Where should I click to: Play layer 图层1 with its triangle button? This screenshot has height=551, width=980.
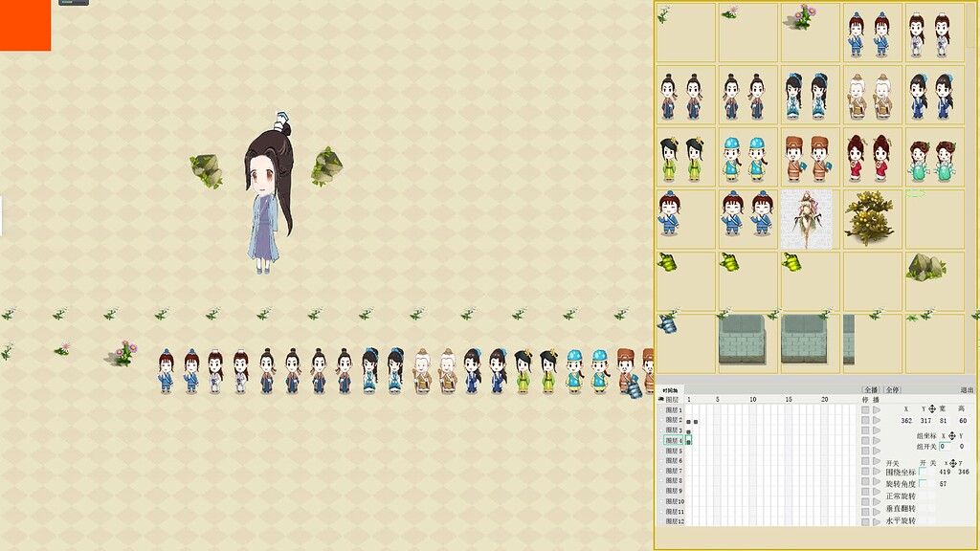(x=877, y=409)
